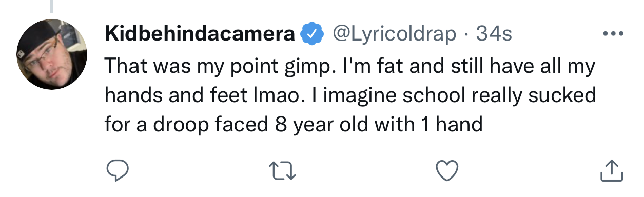Click the tweet line starting "That was my point"
The width and height of the screenshot is (644, 197).
(x=349, y=66)
